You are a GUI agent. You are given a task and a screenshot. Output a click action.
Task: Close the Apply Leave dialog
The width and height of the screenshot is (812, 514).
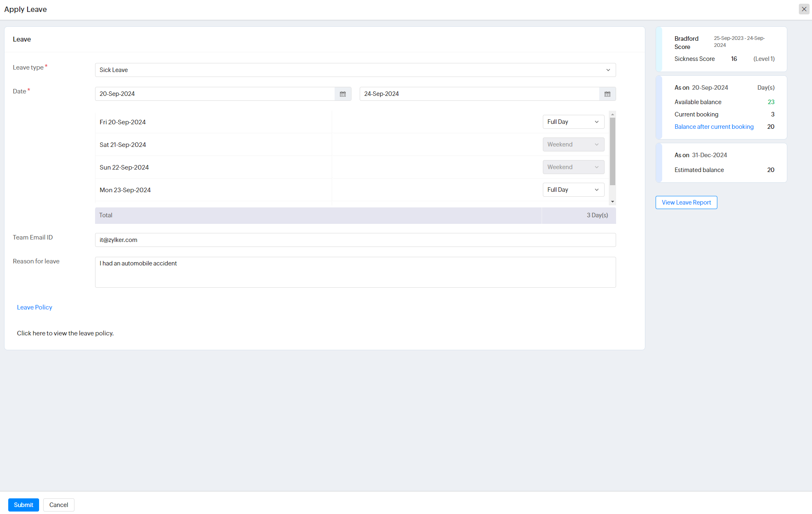click(804, 9)
